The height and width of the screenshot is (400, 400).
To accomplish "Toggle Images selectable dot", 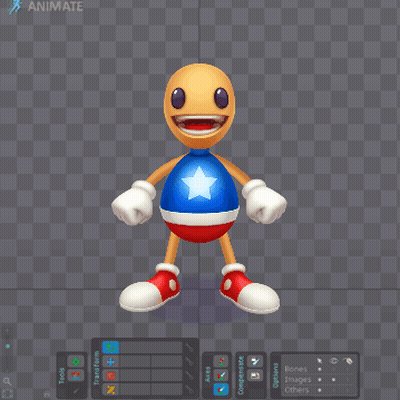I will (320, 380).
